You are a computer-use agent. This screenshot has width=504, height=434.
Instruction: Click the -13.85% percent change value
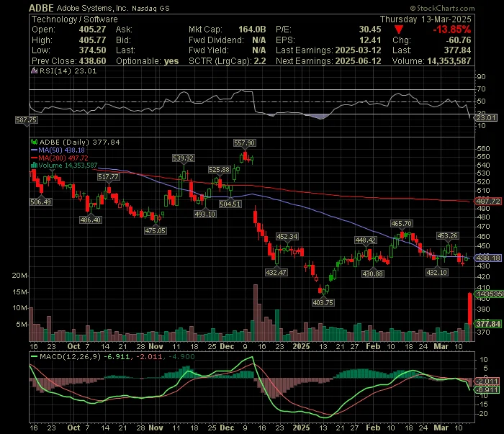pos(451,30)
